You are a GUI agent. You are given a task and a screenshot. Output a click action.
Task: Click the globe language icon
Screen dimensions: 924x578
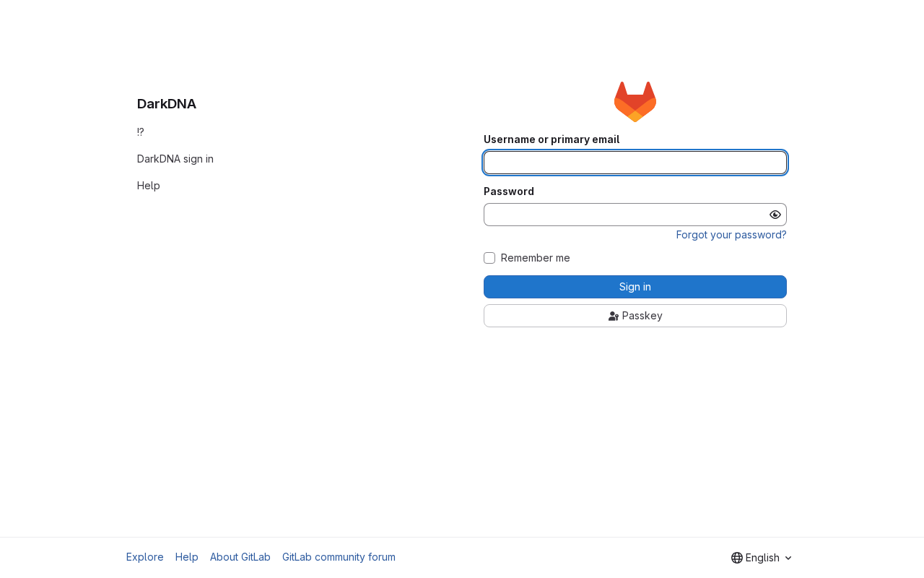pos(737,558)
